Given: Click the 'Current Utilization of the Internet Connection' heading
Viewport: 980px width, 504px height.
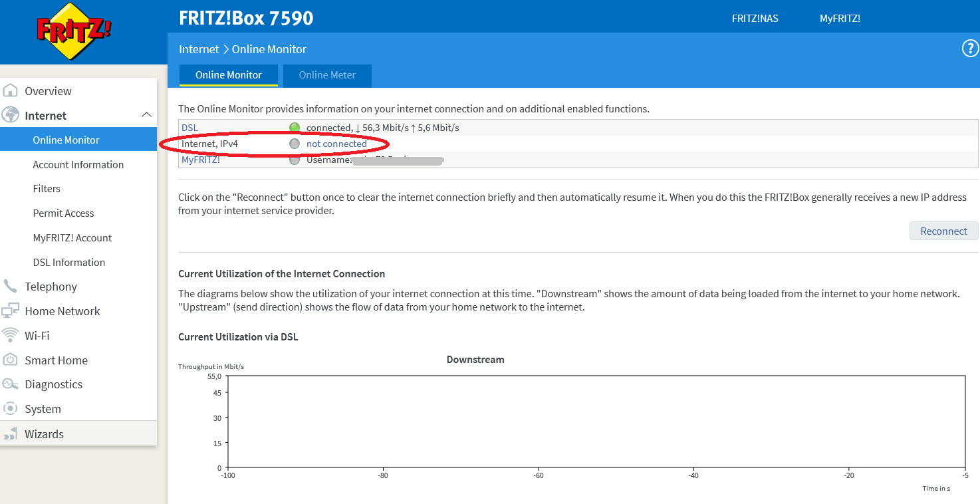Looking at the screenshot, I should click(x=282, y=274).
